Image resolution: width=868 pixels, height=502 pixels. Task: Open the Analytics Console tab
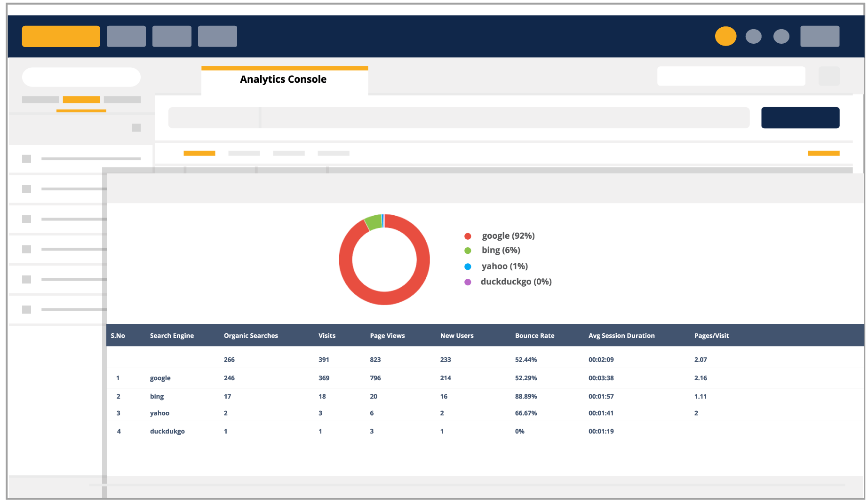(284, 79)
